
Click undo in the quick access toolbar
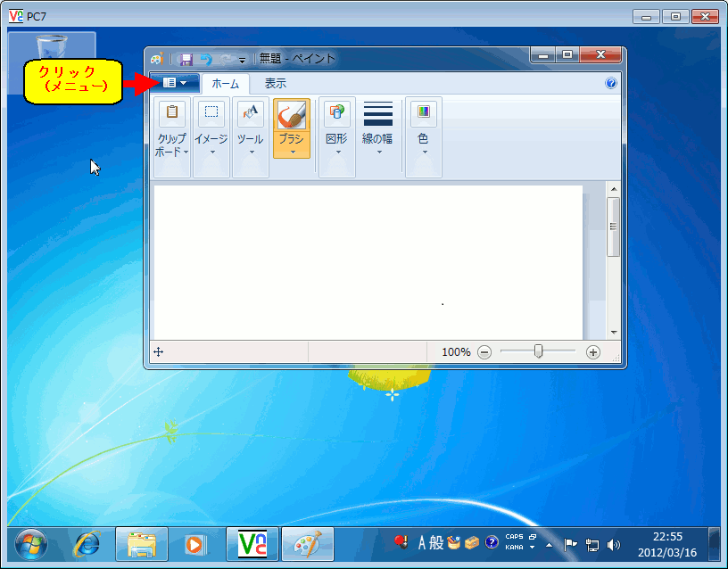[x=206, y=59]
